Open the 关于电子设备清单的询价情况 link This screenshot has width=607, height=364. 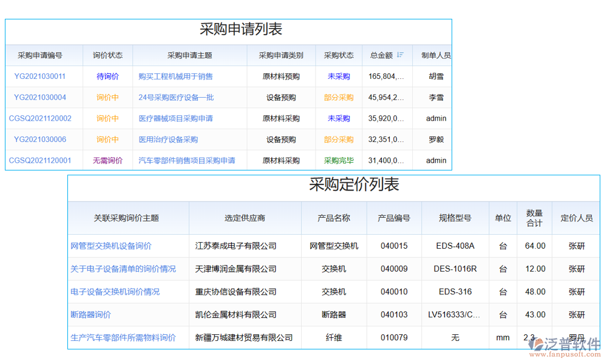coord(124,269)
